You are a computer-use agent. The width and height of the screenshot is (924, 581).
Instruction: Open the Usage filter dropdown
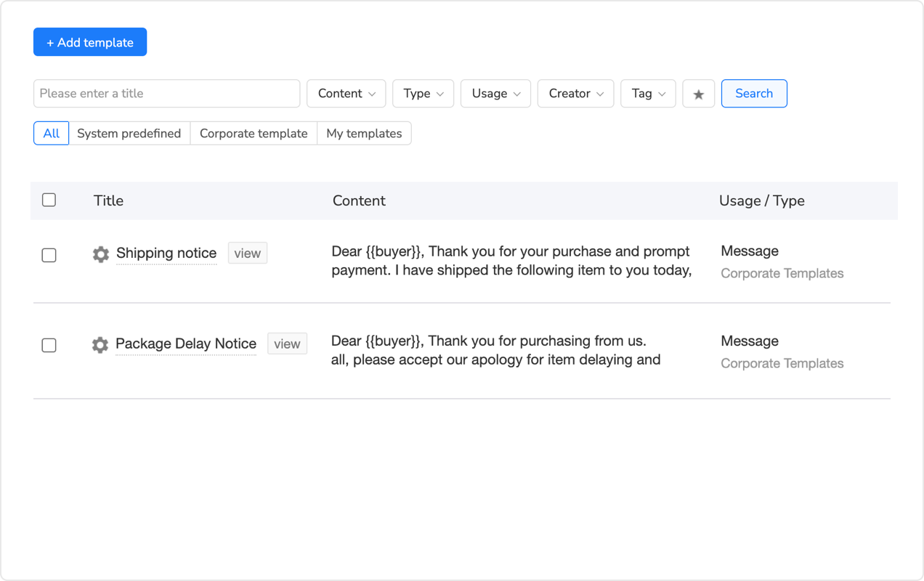tap(495, 93)
